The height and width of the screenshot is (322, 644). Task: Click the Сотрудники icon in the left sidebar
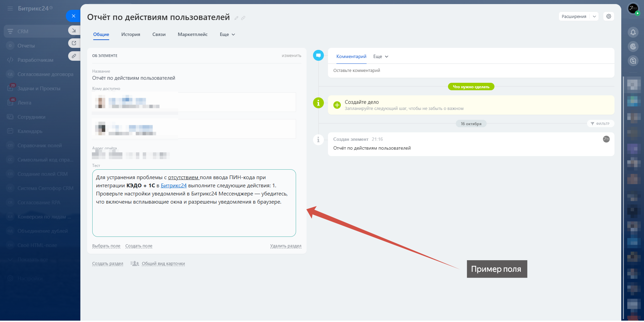pyautogui.click(x=10, y=117)
